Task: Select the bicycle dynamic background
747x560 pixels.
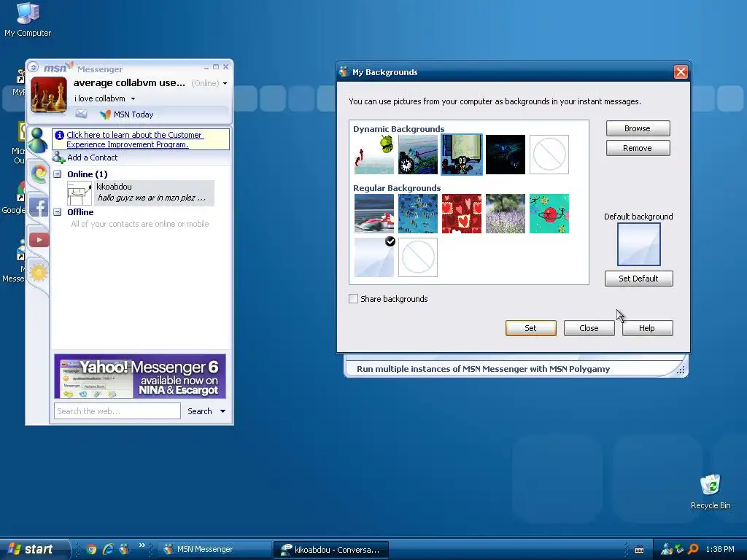Action: coord(418,155)
